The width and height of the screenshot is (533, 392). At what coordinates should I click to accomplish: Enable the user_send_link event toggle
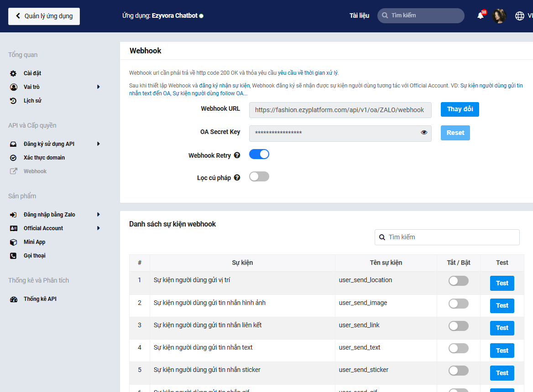(x=459, y=326)
